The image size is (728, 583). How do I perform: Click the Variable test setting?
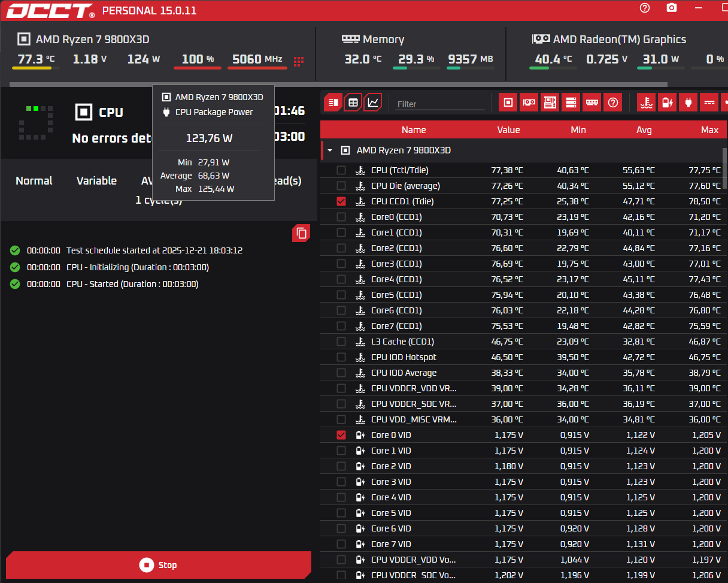pos(96,180)
